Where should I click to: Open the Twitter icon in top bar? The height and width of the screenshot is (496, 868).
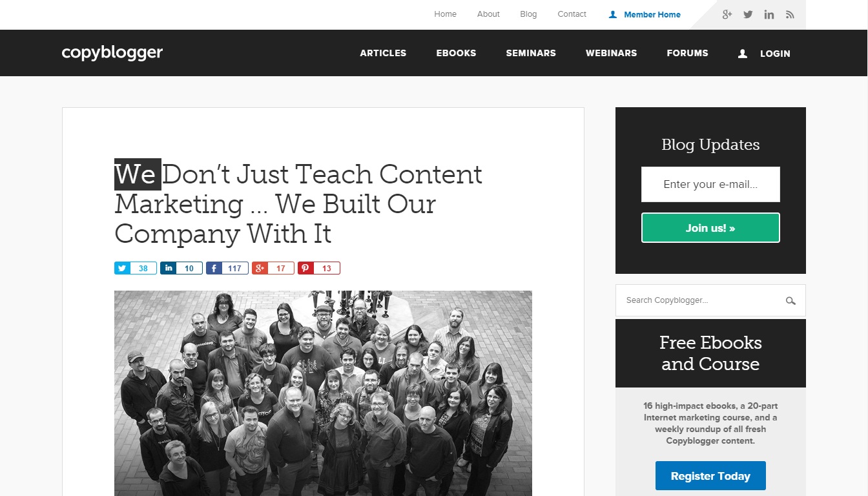coord(748,14)
